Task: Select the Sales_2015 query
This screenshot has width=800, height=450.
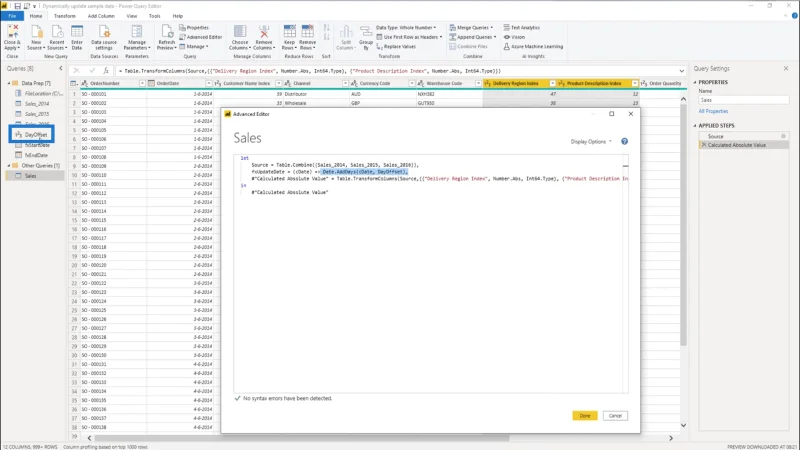Action: [37, 114]
